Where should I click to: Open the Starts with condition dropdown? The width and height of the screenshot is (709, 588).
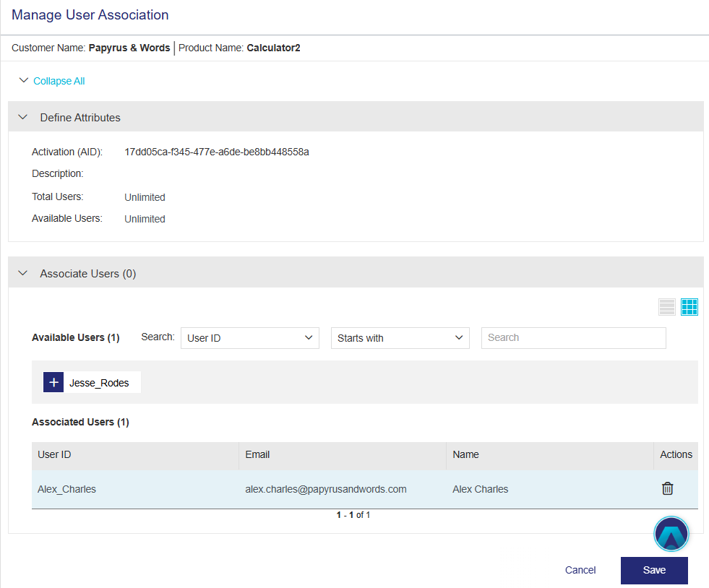coord(400,338)
